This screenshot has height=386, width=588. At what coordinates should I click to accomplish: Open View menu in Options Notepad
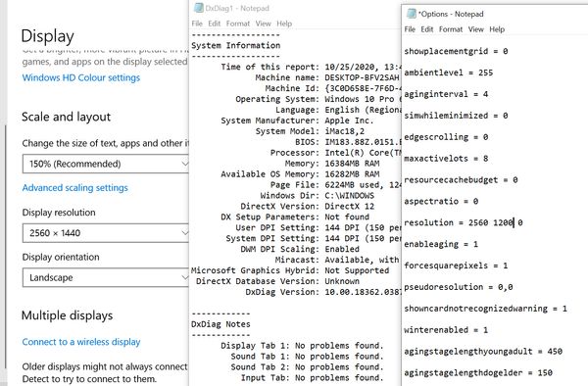pyautogui.click(x=476, y=29)
